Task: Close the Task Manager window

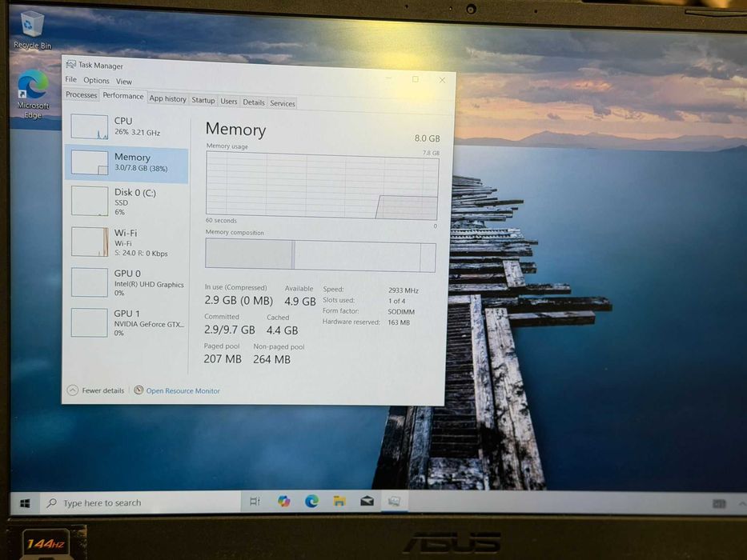Action: (x=442, y=80)
